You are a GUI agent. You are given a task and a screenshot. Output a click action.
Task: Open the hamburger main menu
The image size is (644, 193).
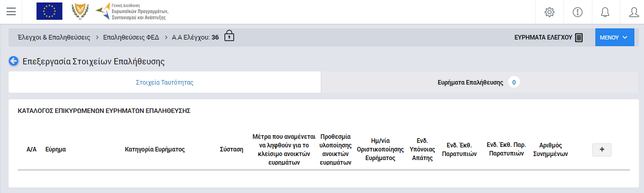click(11, 12)
